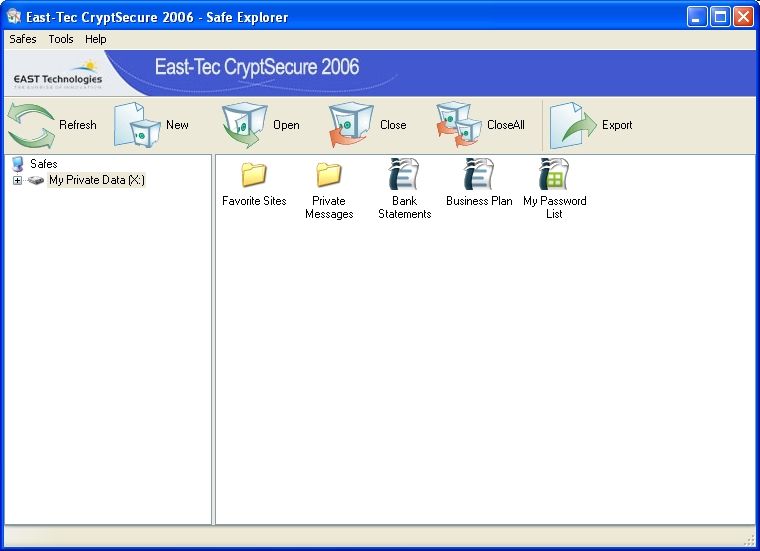Close the Safe Explorer window

(743, 17)
